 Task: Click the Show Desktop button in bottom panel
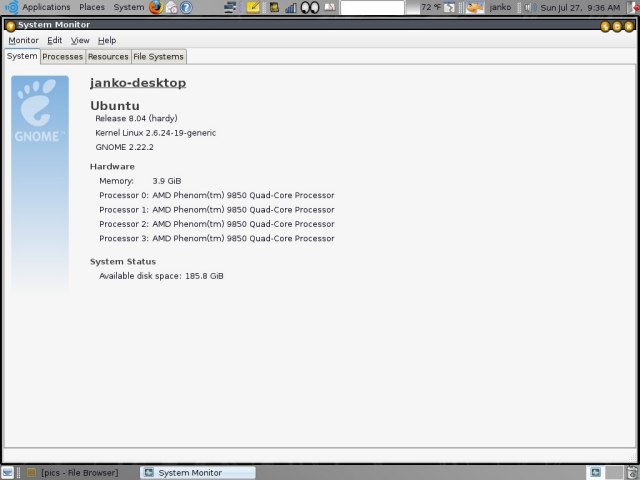[x=8, y=472]
